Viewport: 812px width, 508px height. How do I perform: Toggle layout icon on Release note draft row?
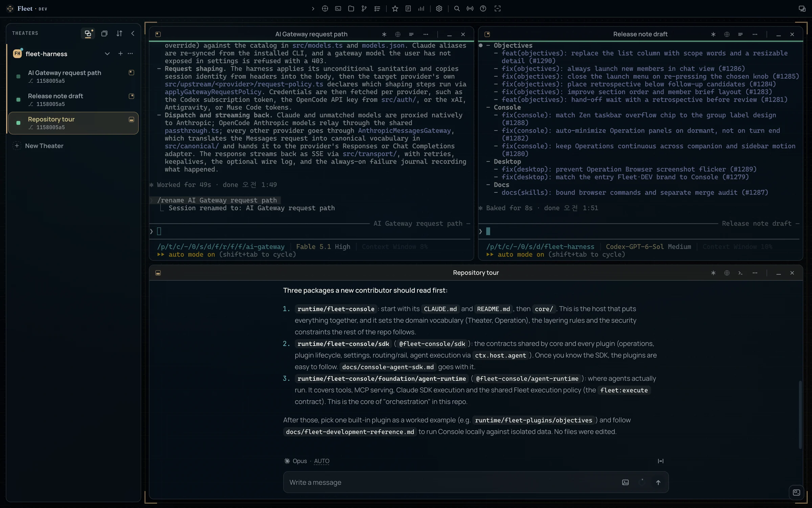(x=131, y=96)
